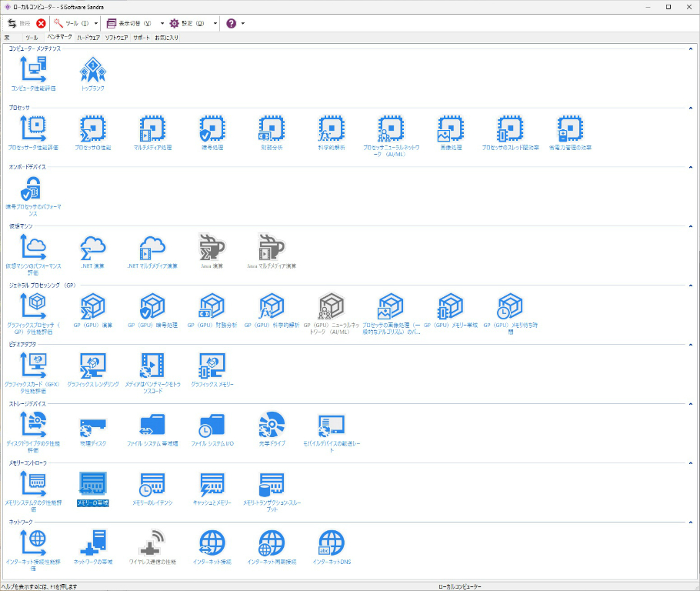Open the GP (GPU) memory latency clock icon
Screen dimensions: 700x591
coord(510,314)
